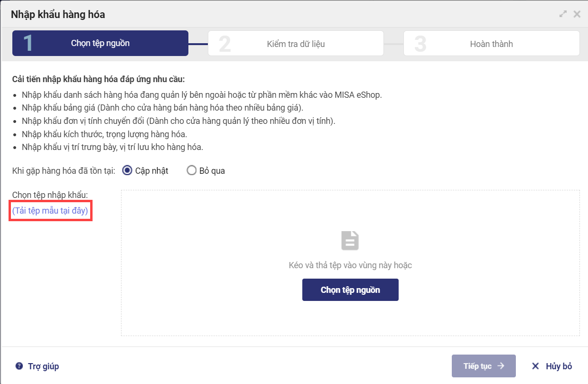
Task: Click the Kéo và thả tệp drop area
Action: click(x=350, y=313)
